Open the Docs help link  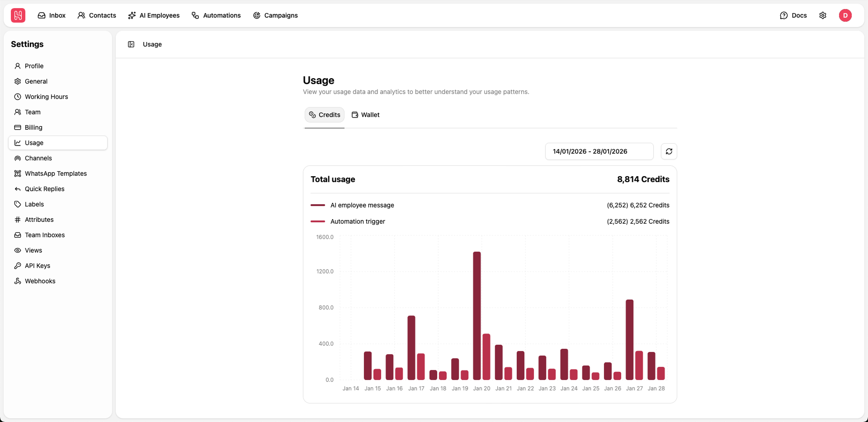tap(793, 15)
